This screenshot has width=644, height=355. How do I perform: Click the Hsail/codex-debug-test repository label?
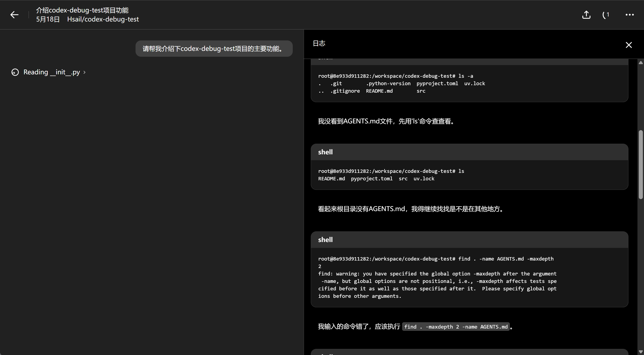(103, 19)
